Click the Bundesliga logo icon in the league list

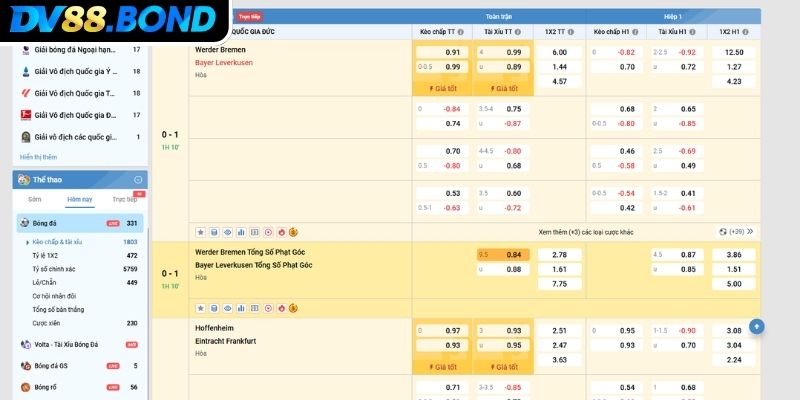pyautogui.click(x=26, y=115)
